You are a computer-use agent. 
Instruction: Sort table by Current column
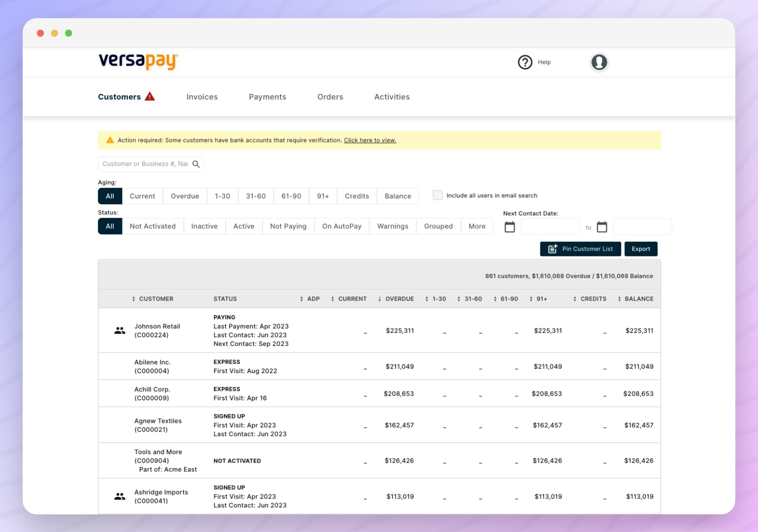tap(349, 299)
